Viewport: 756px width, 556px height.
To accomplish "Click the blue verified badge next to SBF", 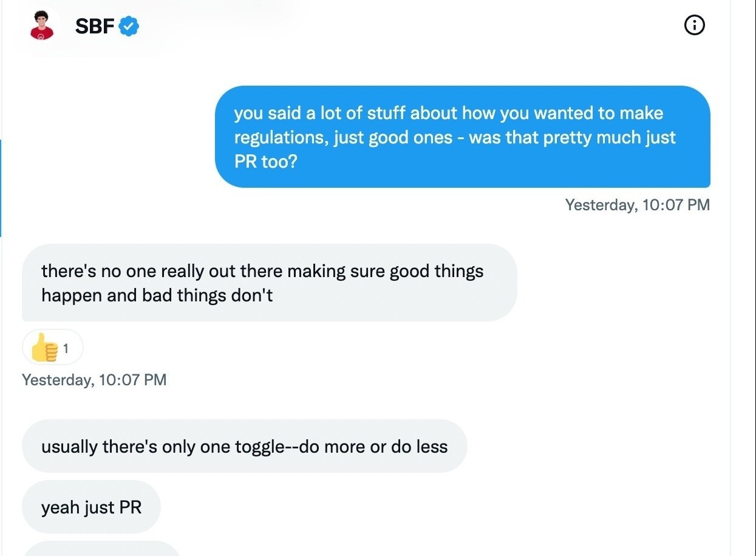I will (x=129, y=26).
